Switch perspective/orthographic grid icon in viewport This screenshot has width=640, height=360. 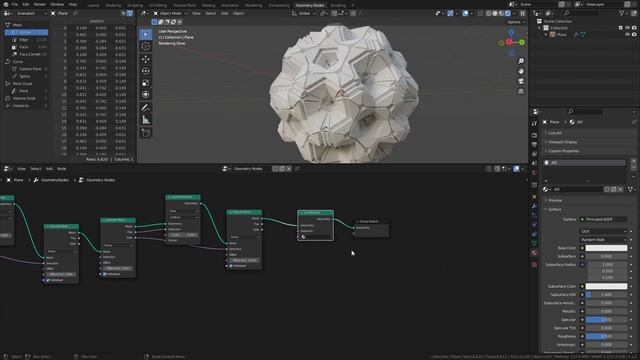(521, 91)
